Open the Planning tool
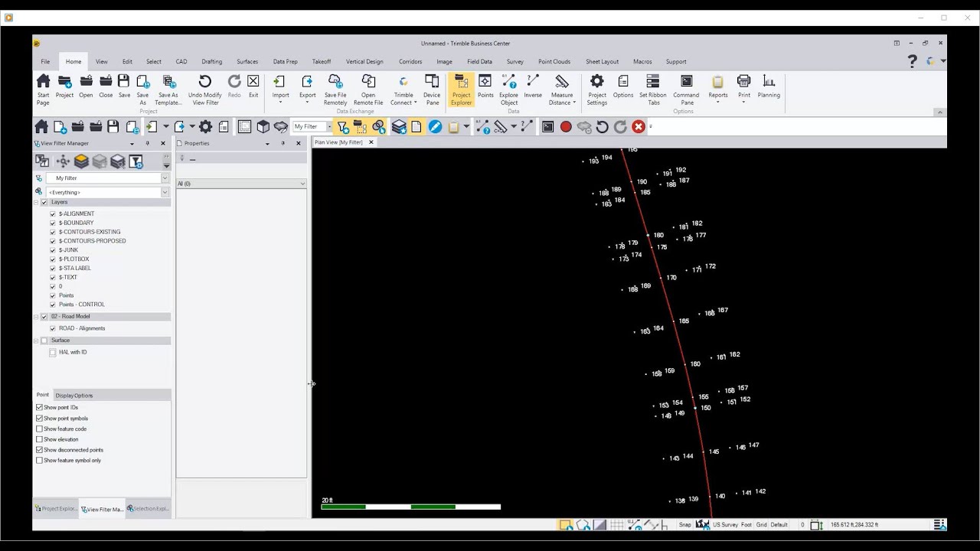 coord(769,86)
